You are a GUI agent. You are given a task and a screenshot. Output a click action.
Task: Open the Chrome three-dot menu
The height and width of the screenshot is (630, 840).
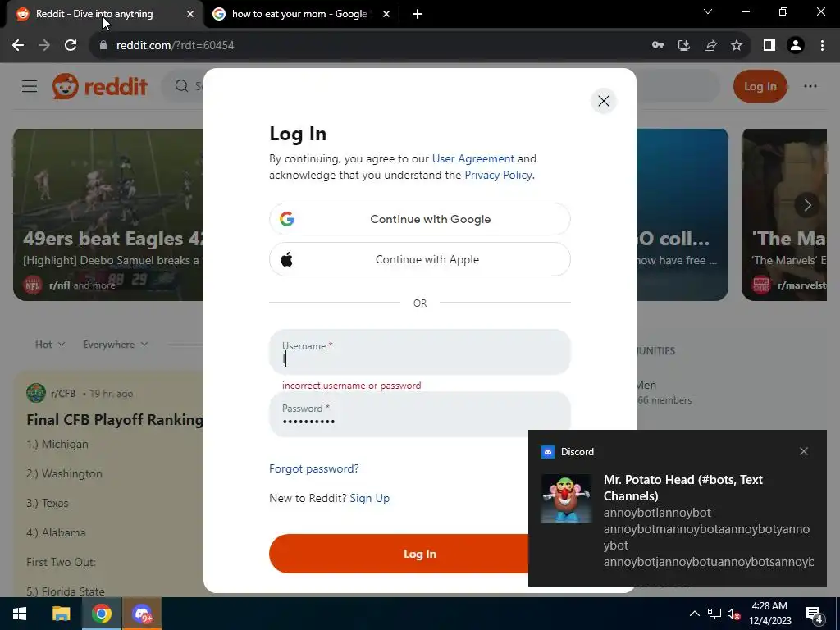coord(822,45)
